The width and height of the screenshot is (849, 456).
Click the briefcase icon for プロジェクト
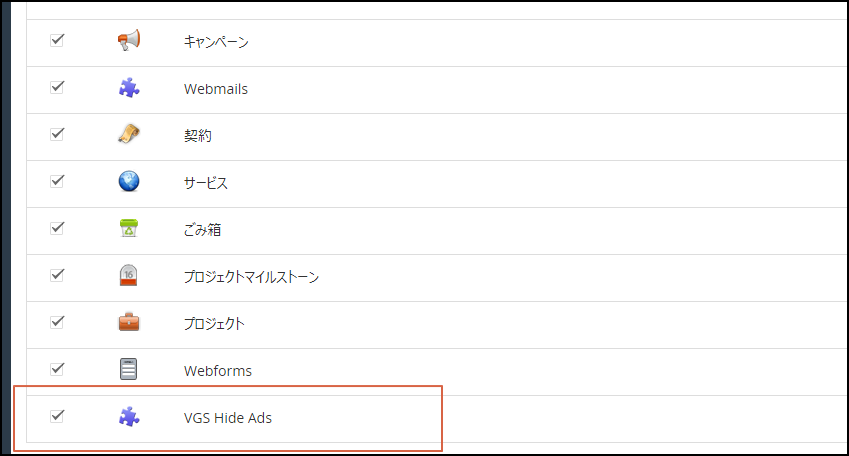click(x=128, y=323)
